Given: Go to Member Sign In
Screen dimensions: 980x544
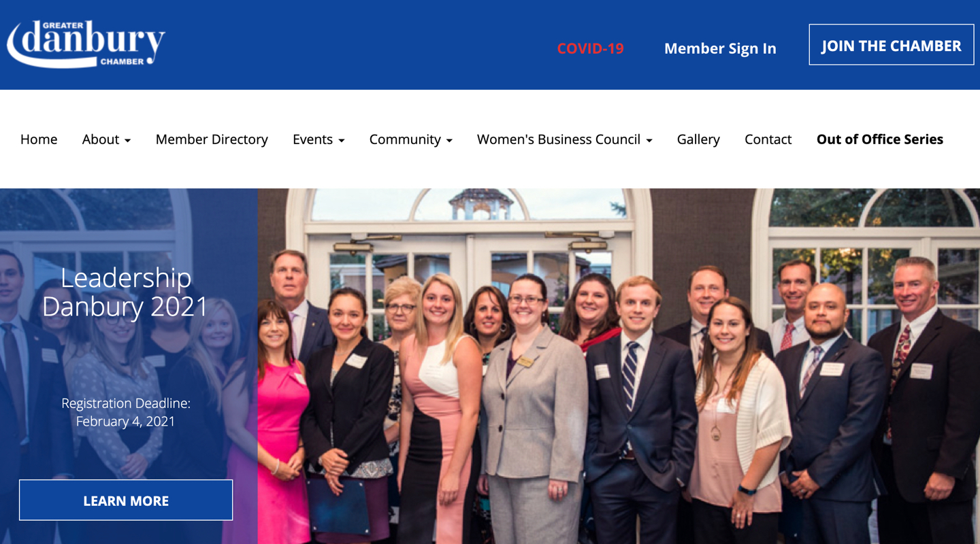Looking at the screenshot, I should tap(720, 48).
